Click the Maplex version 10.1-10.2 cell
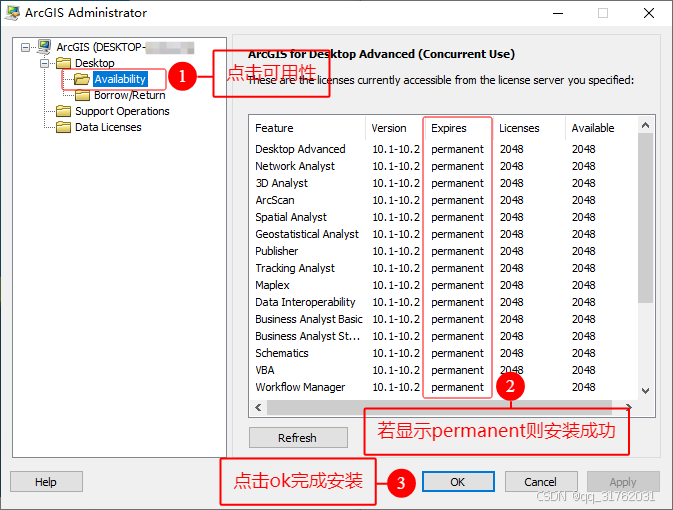Screen dimensions: 673x510 point(396,285)
